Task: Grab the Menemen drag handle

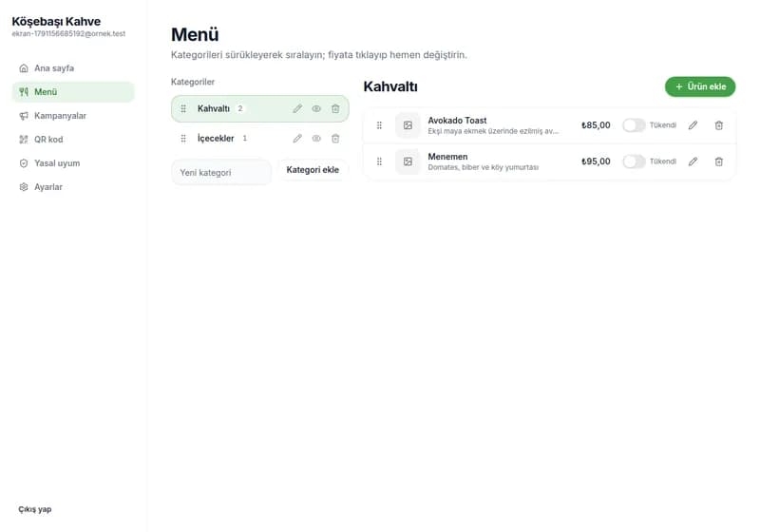Action: click(379, 161)
